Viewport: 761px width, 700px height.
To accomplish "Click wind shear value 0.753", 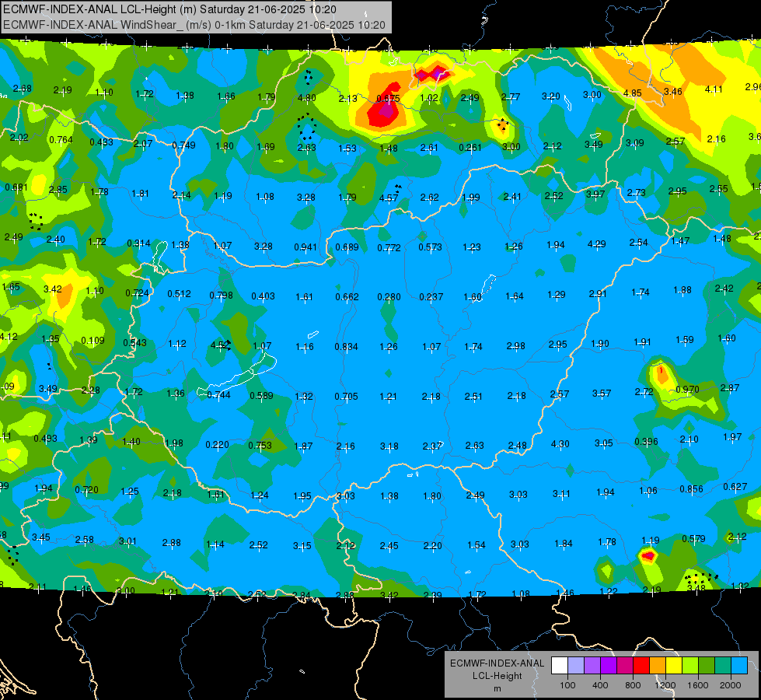I will click(x=260, y=446).
